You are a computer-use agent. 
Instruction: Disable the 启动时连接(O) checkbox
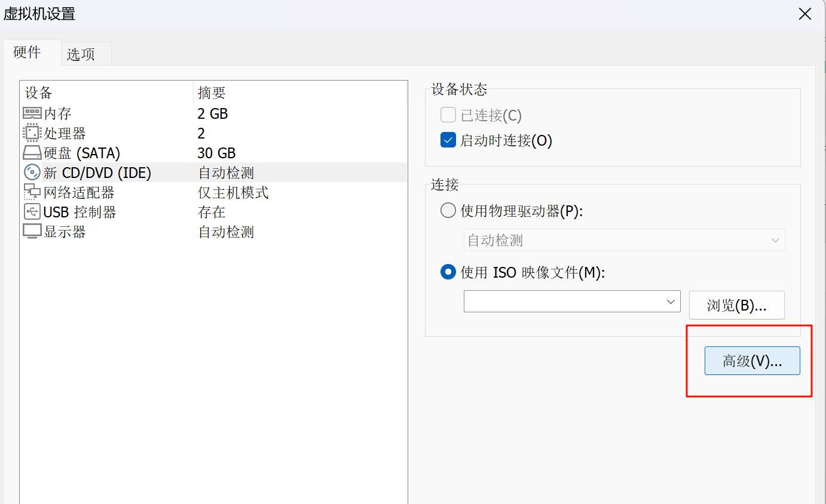click(448, 140)
